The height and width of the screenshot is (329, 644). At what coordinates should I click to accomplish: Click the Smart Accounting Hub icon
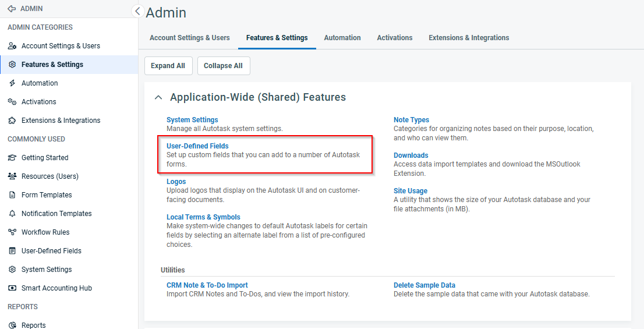point(12,288)
